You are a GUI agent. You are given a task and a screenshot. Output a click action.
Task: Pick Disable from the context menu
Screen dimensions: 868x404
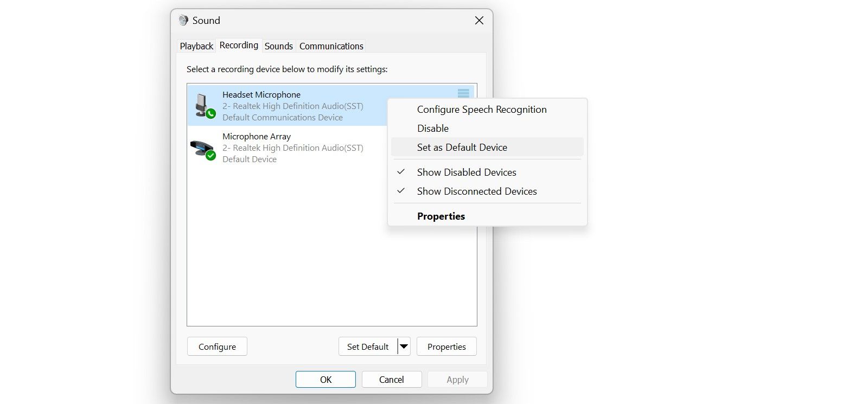433,129
